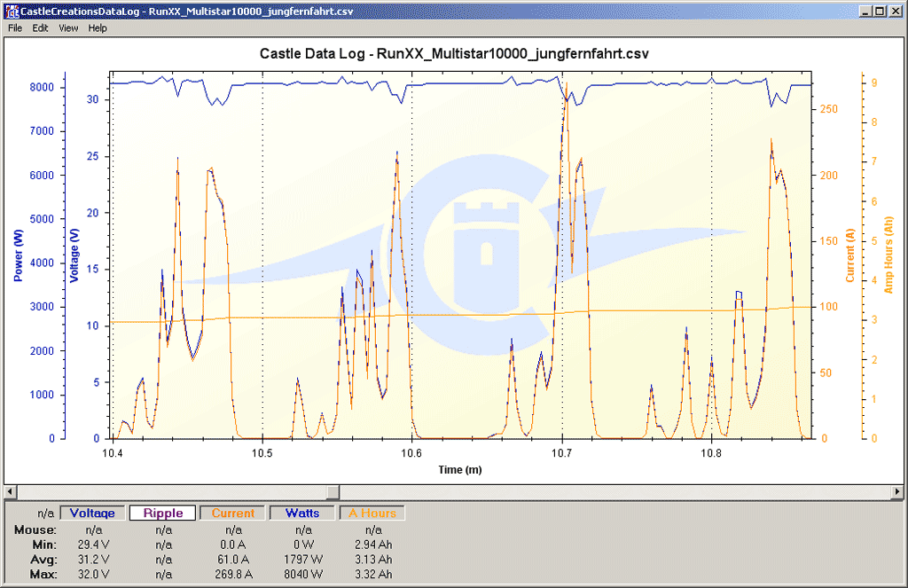Click the 10.5 time axis tick label
908x588 pixels.
click(262, 453)
